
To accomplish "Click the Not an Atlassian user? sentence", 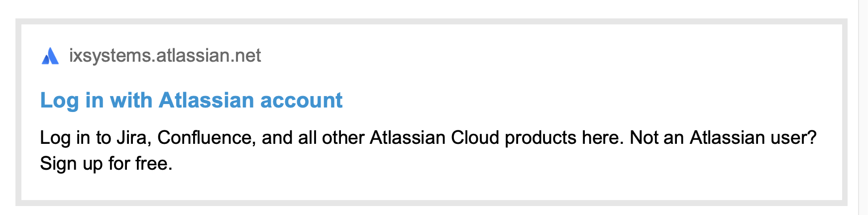I will tap(723, 137).
